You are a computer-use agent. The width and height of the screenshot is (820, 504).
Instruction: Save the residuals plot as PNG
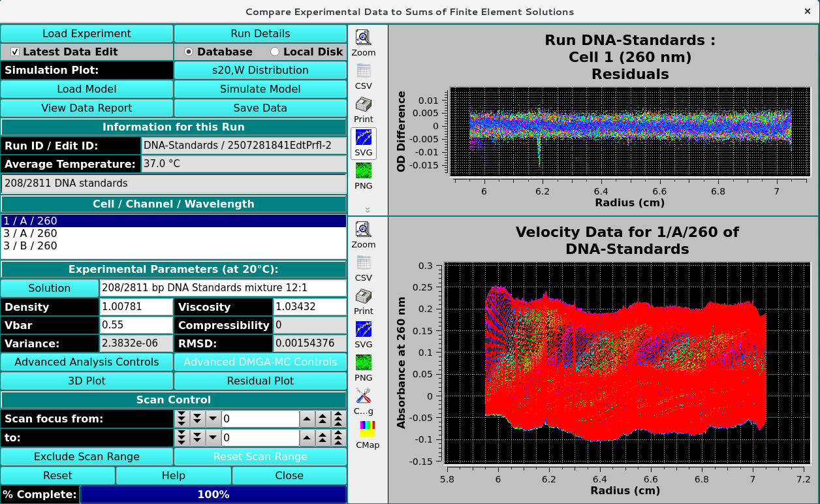(364, 172)
